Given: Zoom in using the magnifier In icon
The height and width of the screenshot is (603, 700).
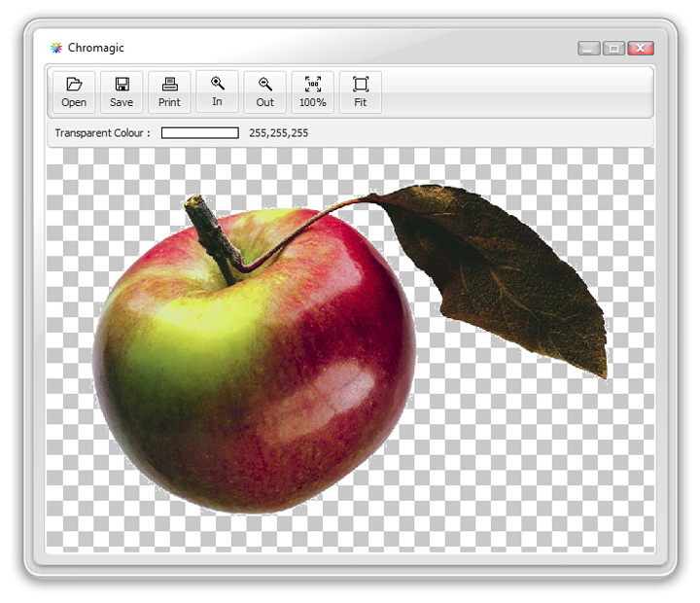Looking at the screenshot, I should click(217, 85).
